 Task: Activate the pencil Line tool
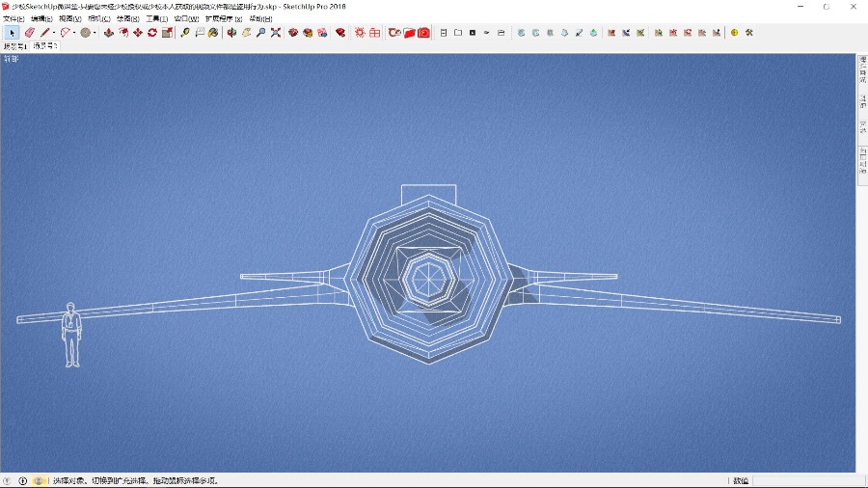coord(44,33)
